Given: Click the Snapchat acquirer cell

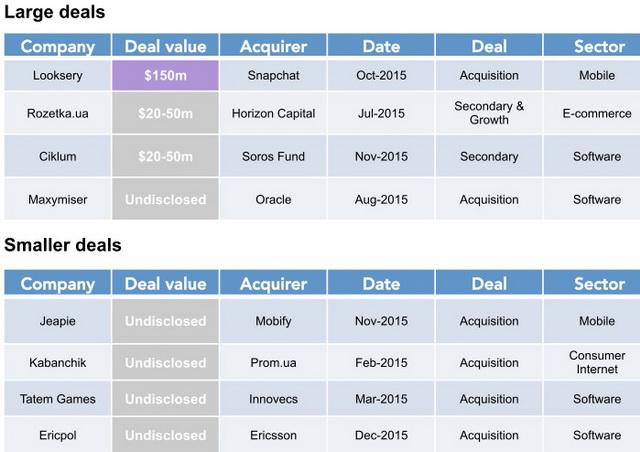Looking at the screenshot, I should coord(273,76).
